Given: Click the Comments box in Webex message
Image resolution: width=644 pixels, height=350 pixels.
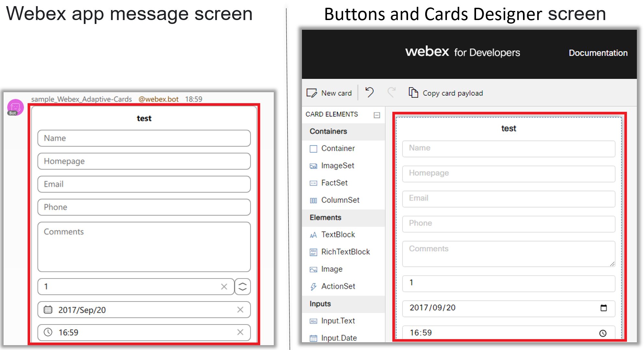Looking at the screenshot, I should (144, 247).
